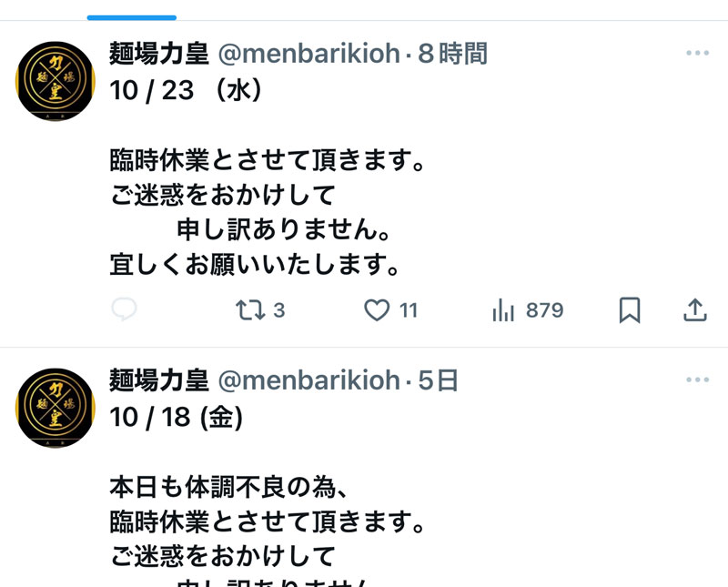Share the 10/23 tweet via share icon
This screenshot has height=587, width=728.
pyautogui.click(x=694, y=310)
